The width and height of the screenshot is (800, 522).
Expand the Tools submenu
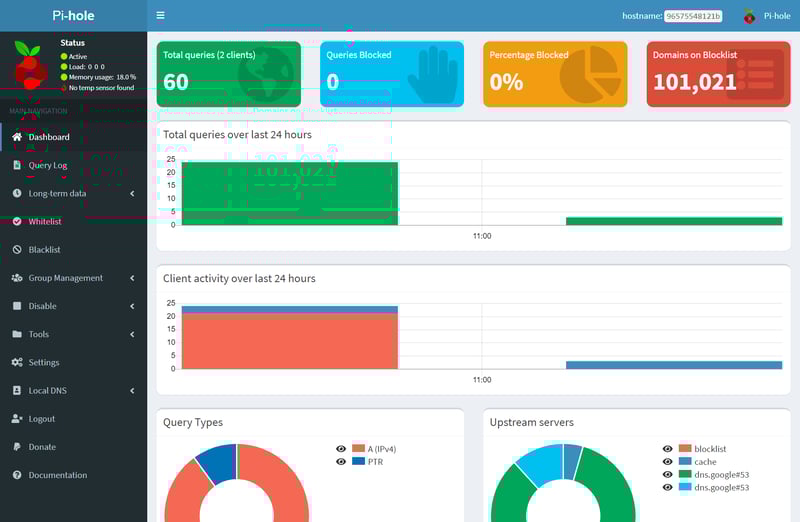pos(132,334)
